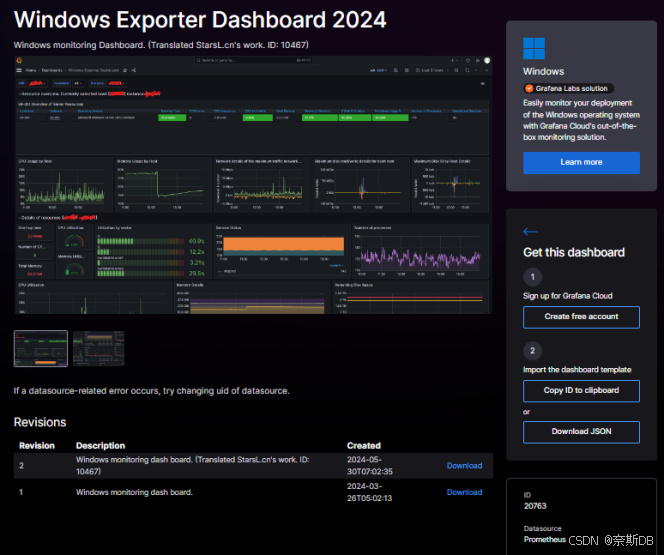The height and width of the screenshot is (555, 664).
Task: Click the dashboard ID value 20763
Action: 535,506
